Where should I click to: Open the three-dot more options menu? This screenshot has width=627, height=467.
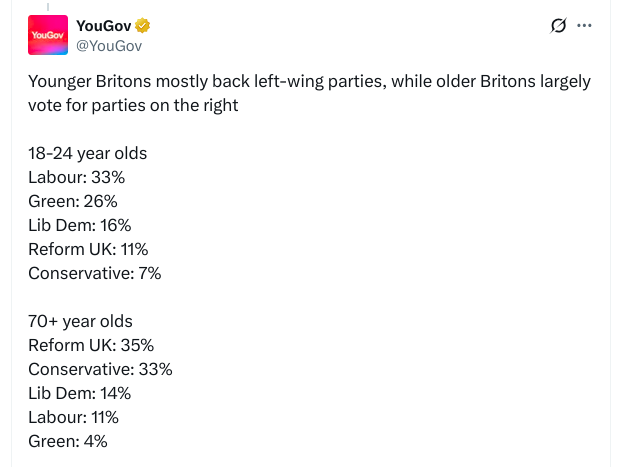tap(584, 26)
